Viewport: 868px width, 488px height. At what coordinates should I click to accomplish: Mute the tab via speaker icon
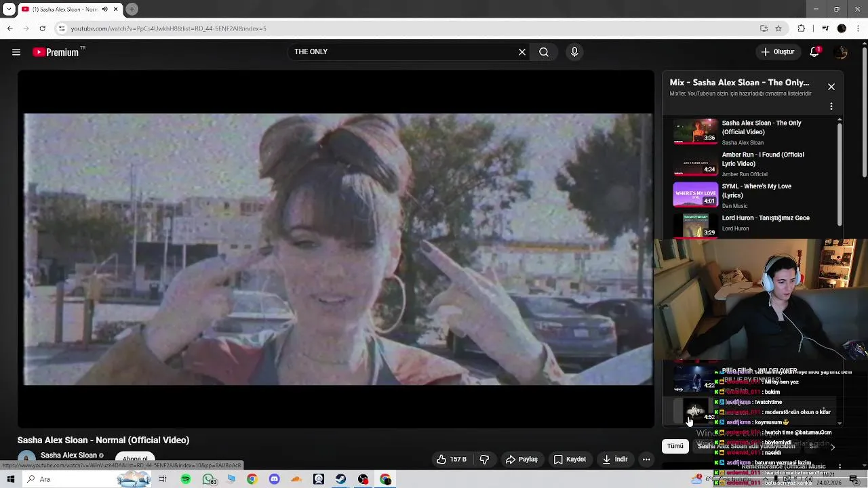click(x=104, y=9)
